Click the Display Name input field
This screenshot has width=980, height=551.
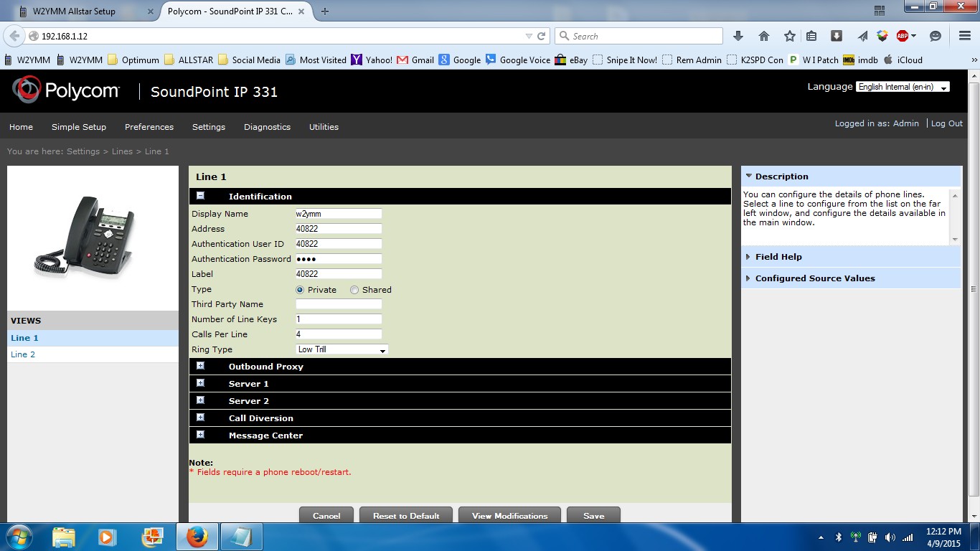339,214
